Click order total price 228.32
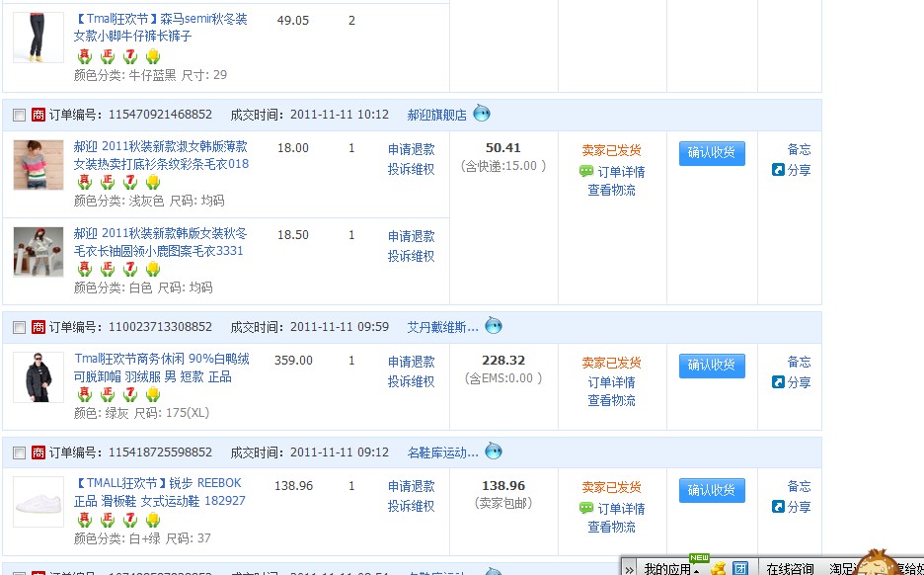Screen dimensions: 924x575 pyautogui.click(x=503, y=361)
